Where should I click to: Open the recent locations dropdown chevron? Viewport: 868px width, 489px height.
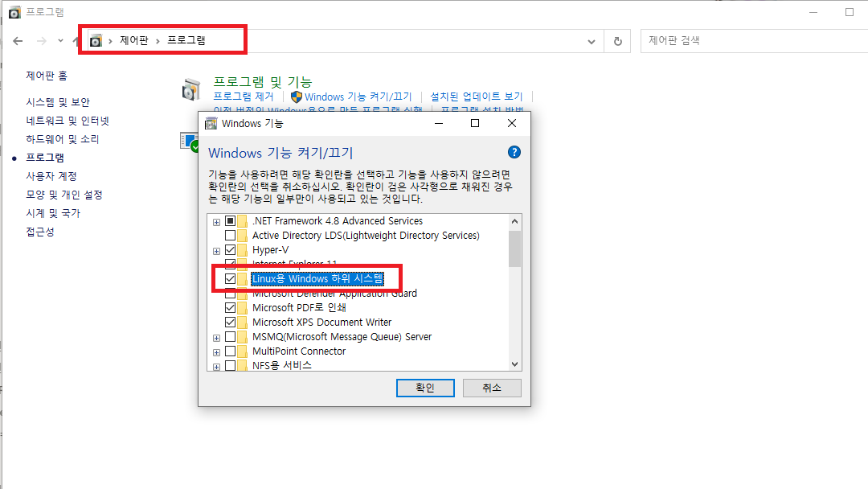pyautogui.click(x=60, y=41)
